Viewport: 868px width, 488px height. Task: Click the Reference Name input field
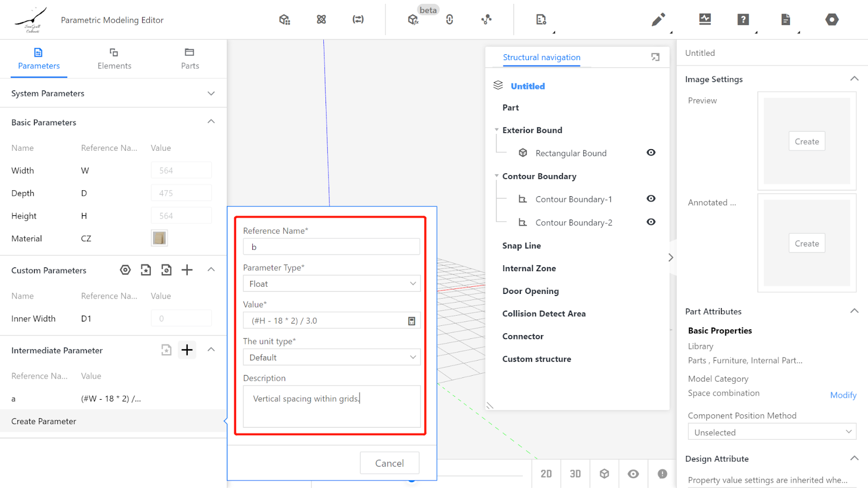click(x=331, y=247)
